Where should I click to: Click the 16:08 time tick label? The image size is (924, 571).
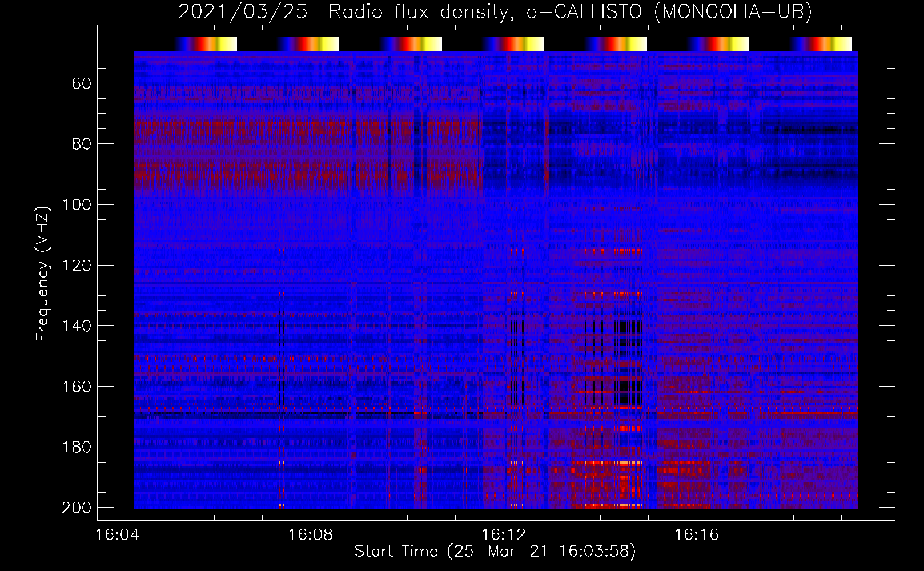coord(311,535)
